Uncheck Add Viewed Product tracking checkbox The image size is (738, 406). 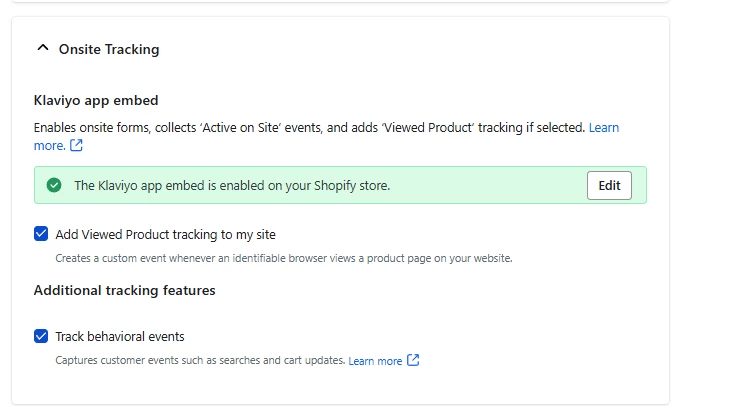pos(41,234)
